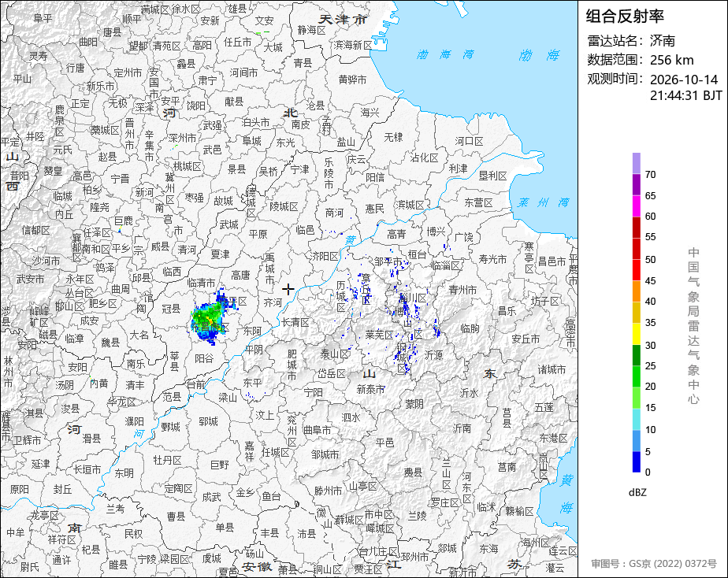Click the 诸城市 map label

pos(552,370)
